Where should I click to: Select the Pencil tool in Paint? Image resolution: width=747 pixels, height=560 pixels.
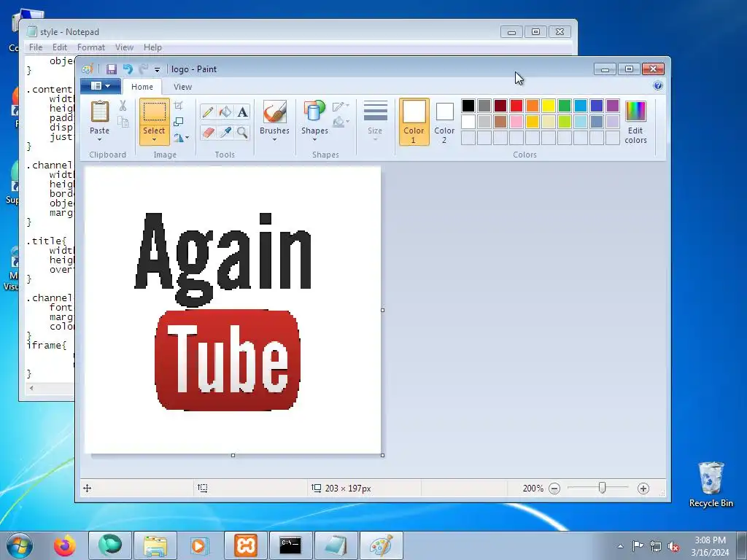click(x=208, y=112)
